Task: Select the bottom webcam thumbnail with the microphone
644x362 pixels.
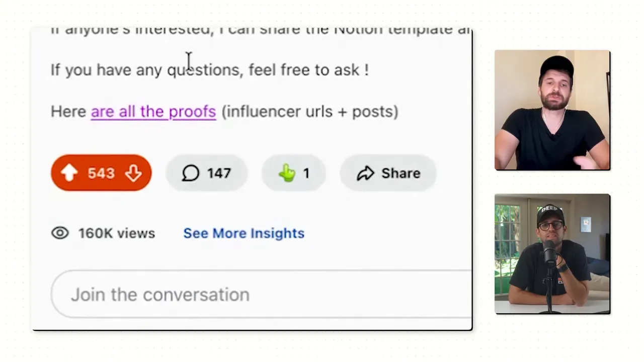Action: point(552,253)
